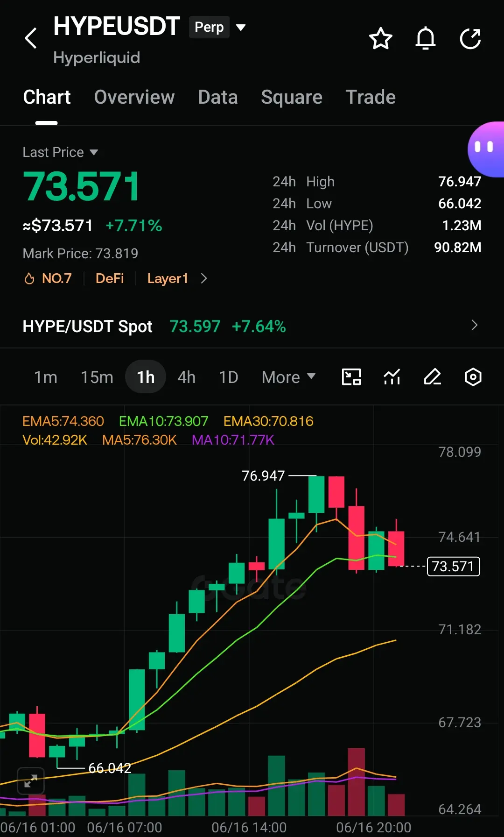Screen dimensions: 504x837
Task: Open the Data tab
Action: click(218, 97)
